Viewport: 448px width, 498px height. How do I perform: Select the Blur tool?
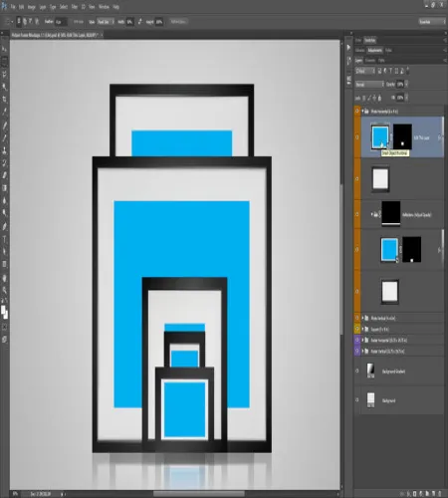point(4,200)
